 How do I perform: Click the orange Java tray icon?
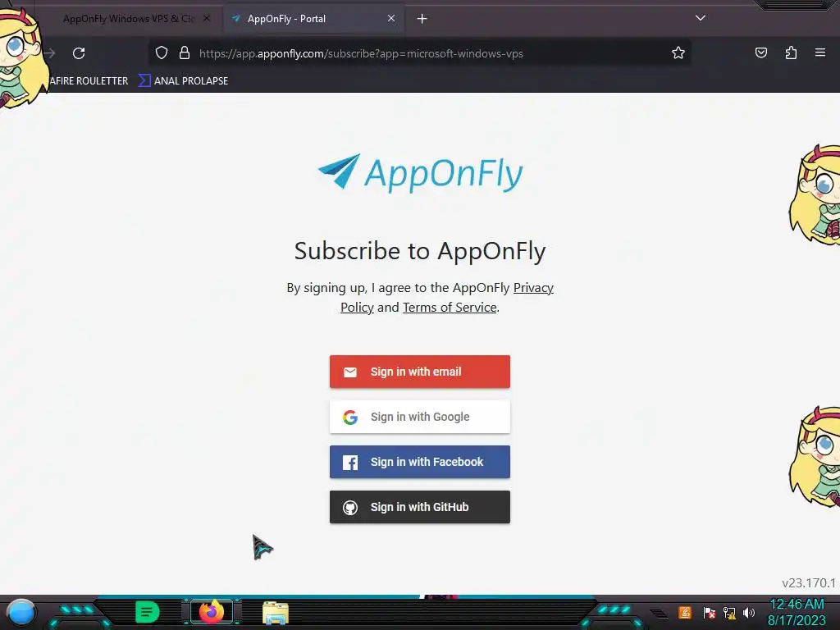click(685, 612)
